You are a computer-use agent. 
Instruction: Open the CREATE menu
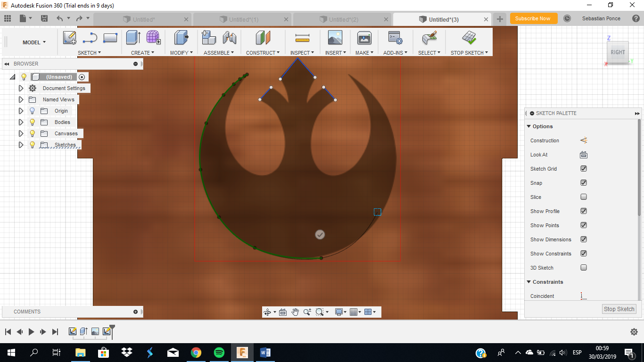pos(143,53)
